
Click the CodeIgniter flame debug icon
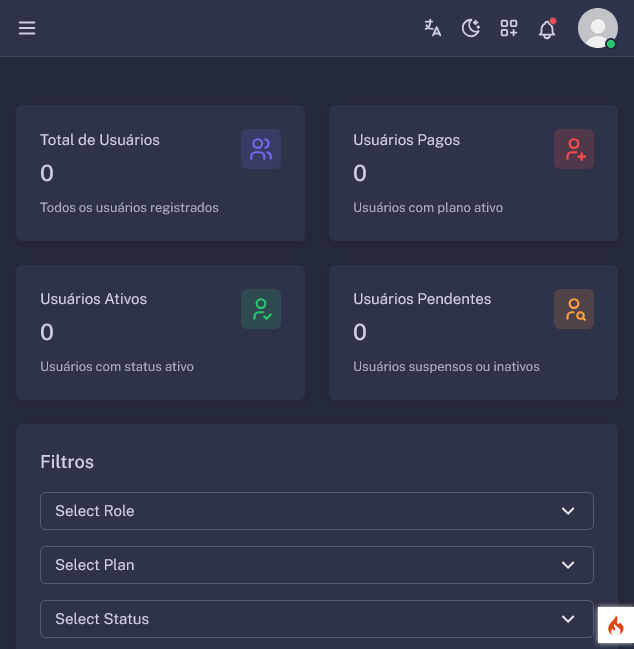pyautogui.click(x=615, y=626)
